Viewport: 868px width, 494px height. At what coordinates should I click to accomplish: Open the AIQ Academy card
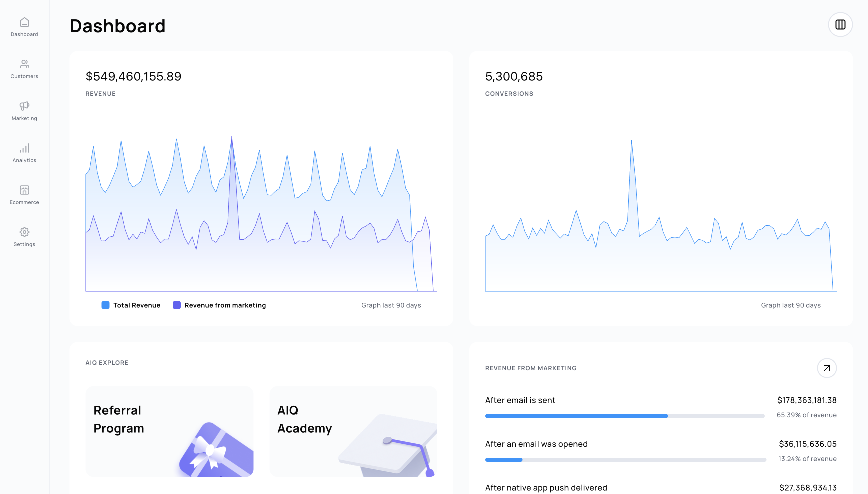353,431
